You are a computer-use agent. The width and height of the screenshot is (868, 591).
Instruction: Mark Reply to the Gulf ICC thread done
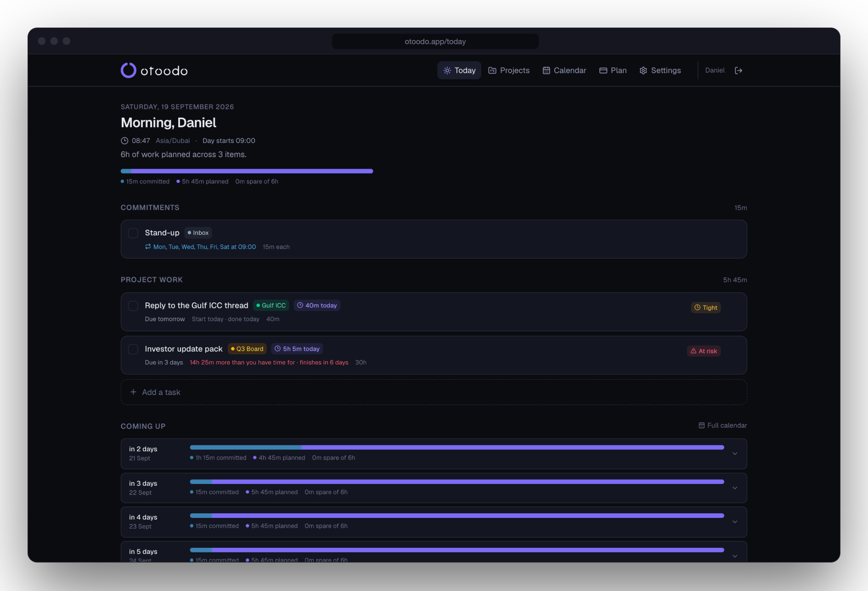(133, 306)
